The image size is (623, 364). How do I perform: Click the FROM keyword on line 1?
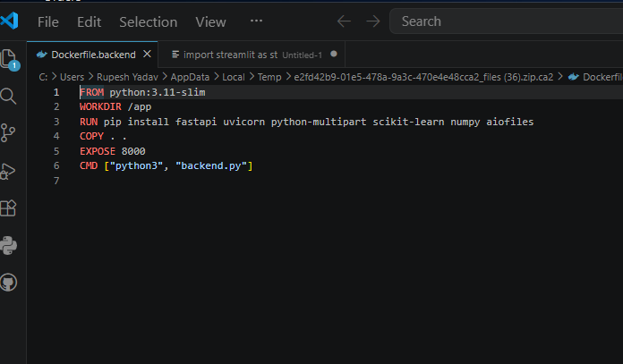(x=92, y=92)
